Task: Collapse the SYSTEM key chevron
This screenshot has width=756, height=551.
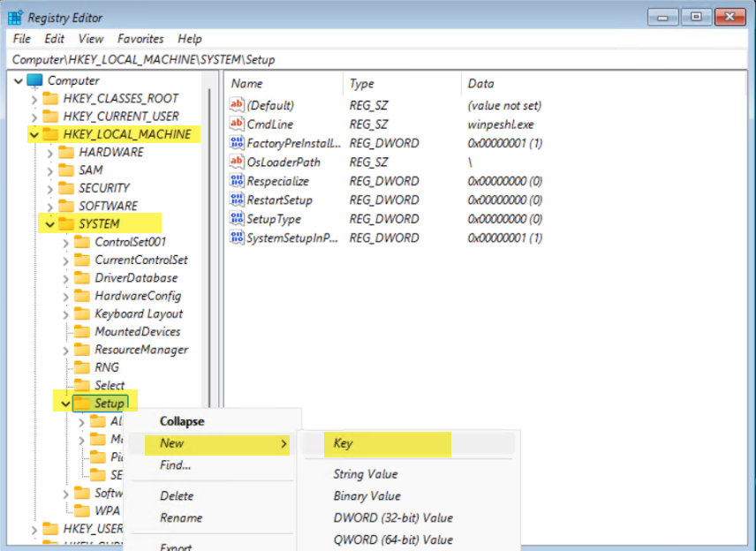Action: click(x=49, y=224)
